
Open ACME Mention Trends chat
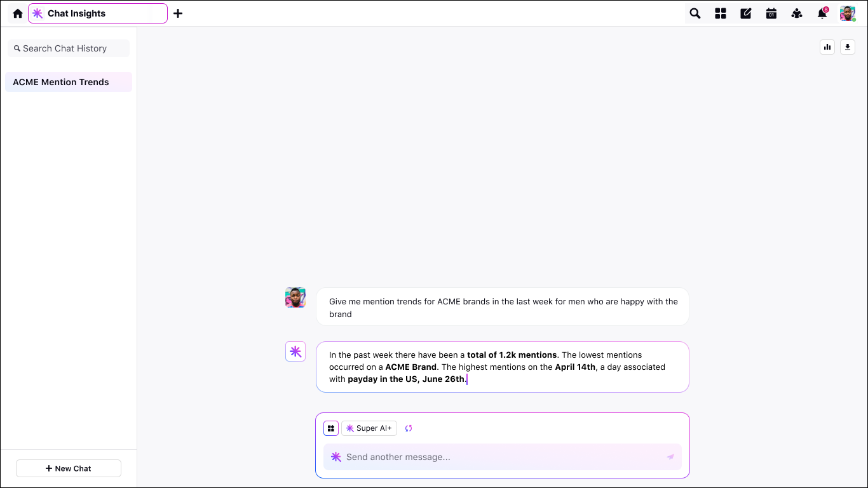[69, 82]
